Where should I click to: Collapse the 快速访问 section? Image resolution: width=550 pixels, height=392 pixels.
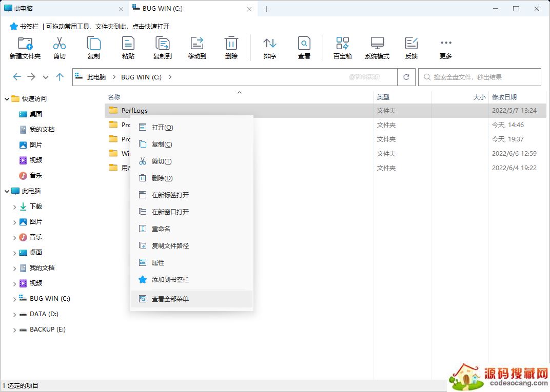[7, 99]
